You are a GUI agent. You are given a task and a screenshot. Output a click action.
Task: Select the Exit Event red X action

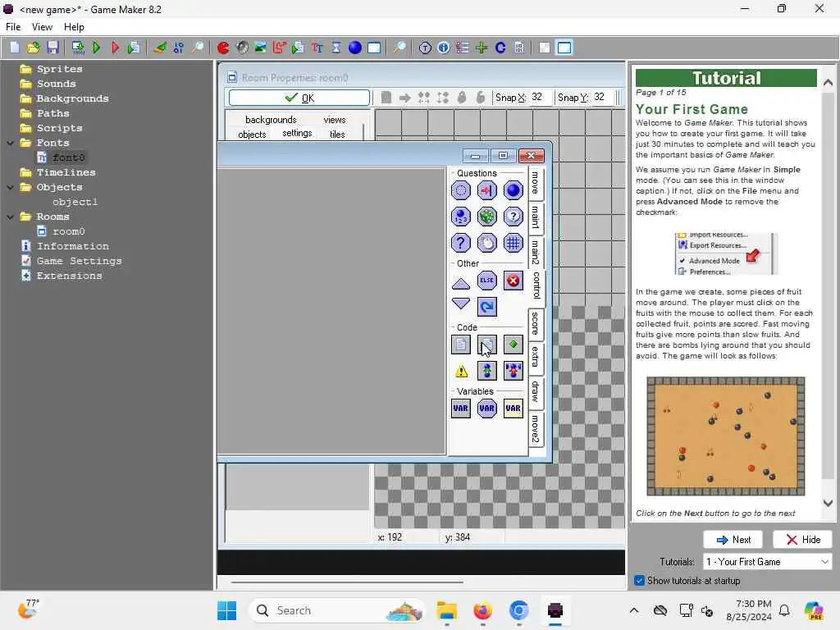[x=514, y=281]
